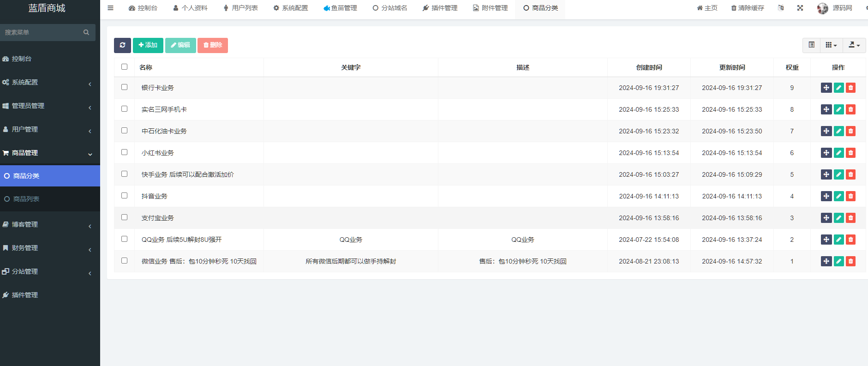The width and height of the screenshot is (868, 366).
Task: Switch to the 插件管理 tab in top bar
Action: [440, 8]
